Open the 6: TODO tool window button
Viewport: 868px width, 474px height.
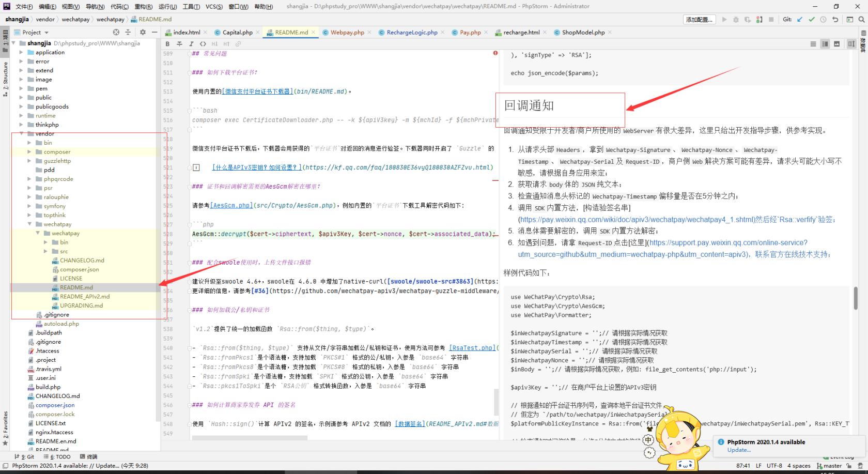point(57,456)
